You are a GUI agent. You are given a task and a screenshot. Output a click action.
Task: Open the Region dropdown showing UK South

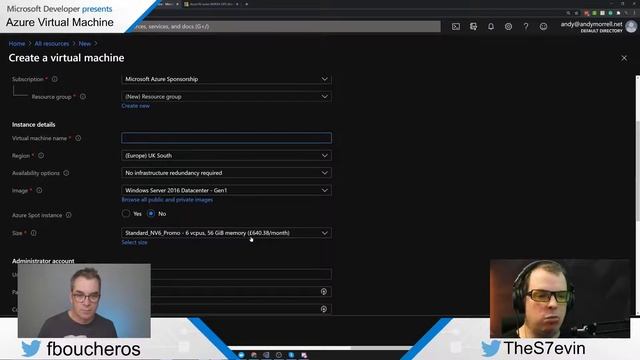[227, 156]
